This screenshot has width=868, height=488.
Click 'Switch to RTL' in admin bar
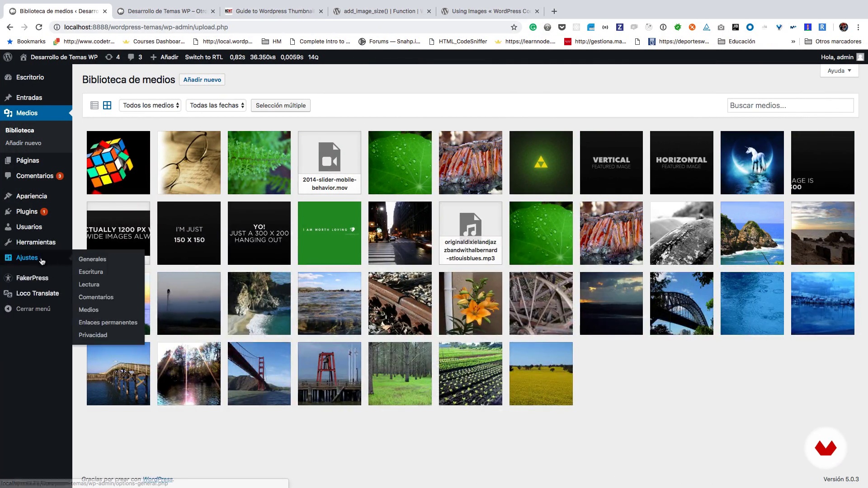point(204,57)
